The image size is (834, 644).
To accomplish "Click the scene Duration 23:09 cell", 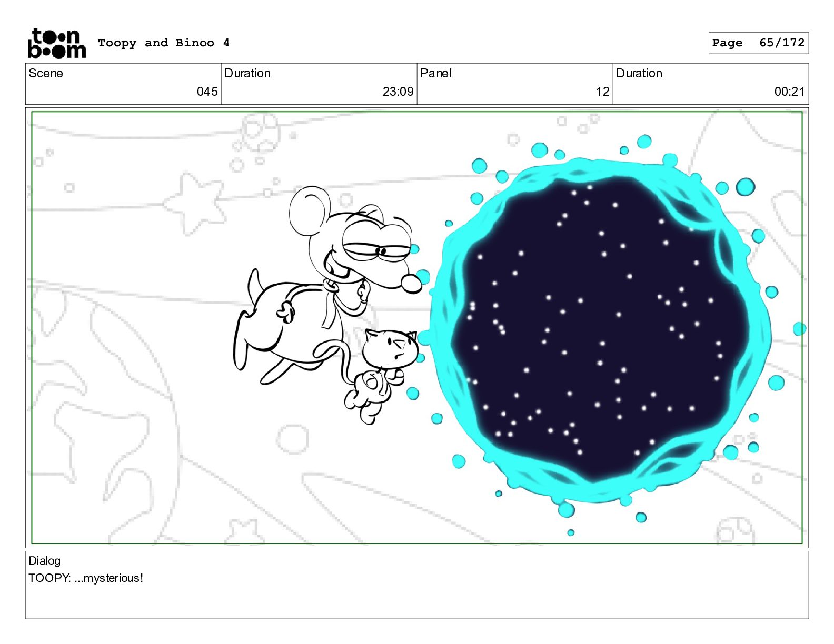I will [319, 84].
